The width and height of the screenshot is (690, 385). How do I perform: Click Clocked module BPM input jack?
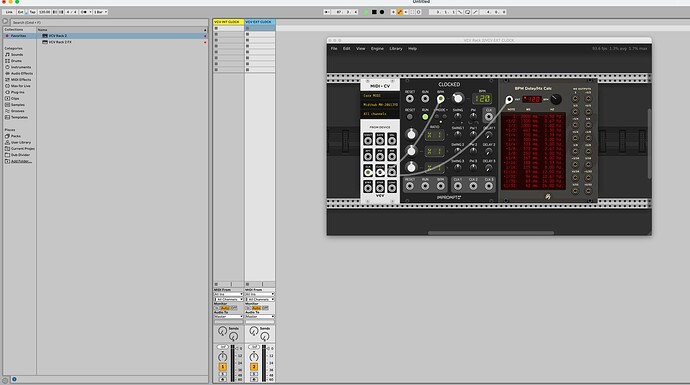(x=440, y=99)
